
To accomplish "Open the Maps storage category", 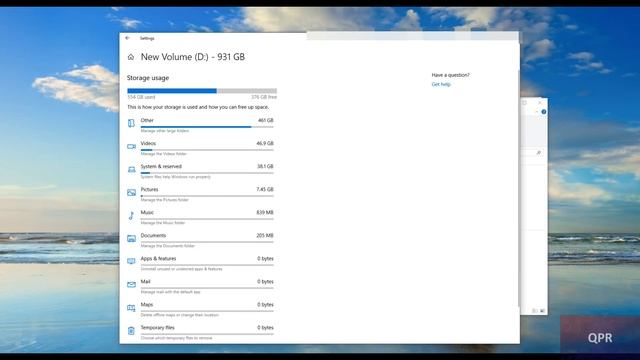I will tap(200, 309).
